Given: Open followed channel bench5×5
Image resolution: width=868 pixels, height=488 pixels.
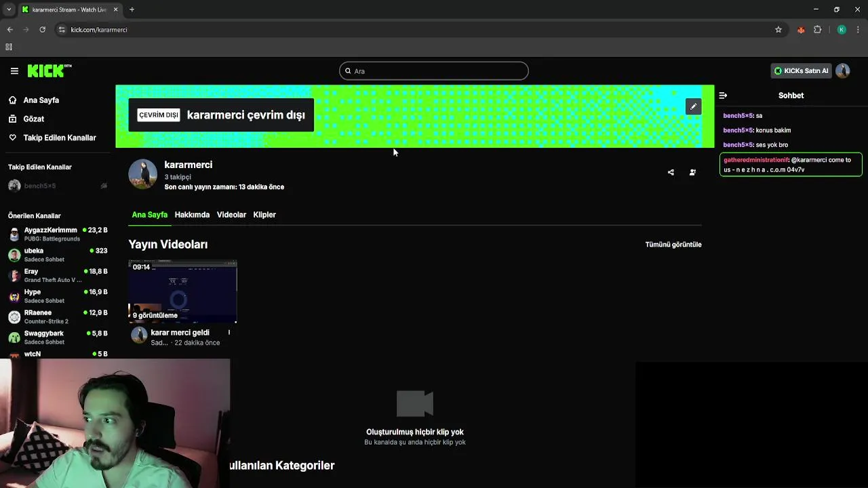Looking at the screenshot, I should click(x=57, y=186).
